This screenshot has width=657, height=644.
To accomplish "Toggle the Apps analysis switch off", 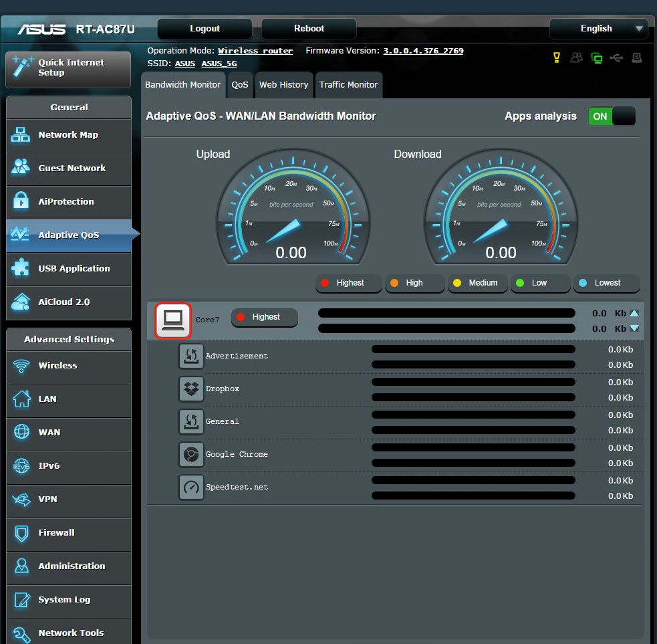I will (x=611, y=116).
